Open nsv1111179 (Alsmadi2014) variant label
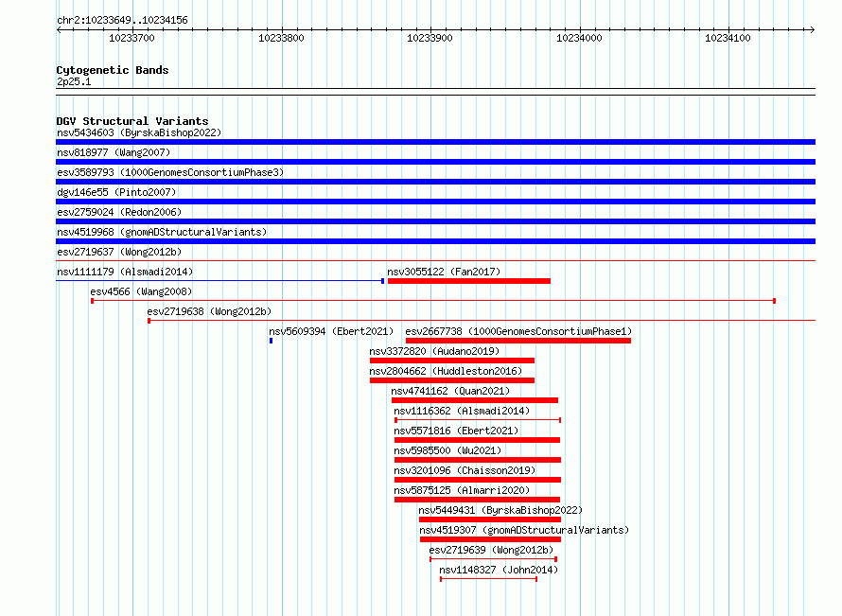 click(125, 272)
